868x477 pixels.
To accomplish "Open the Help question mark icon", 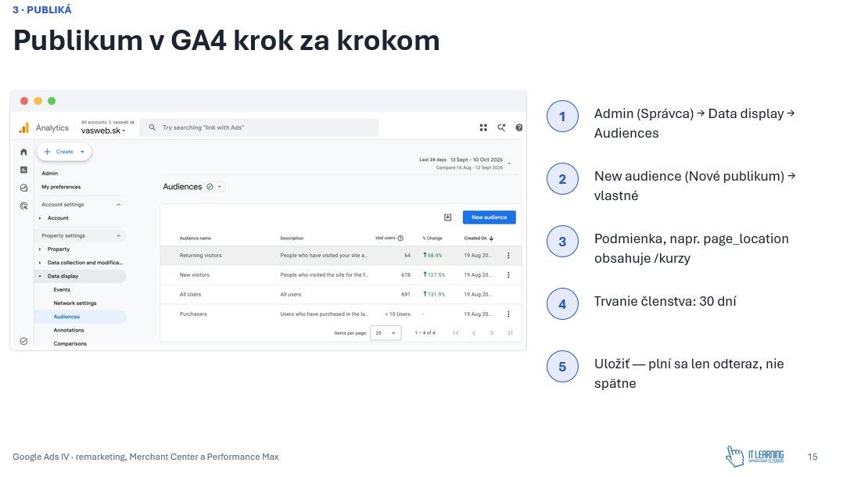I will pos(518,127).
